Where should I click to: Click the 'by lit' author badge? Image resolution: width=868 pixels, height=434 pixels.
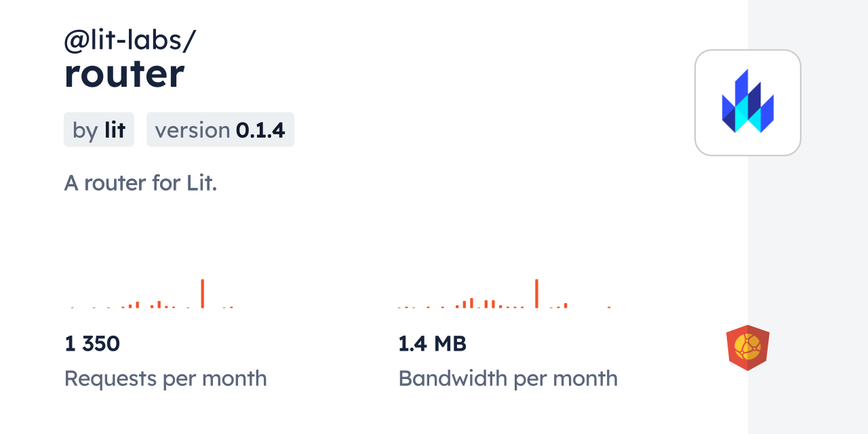click(99, 130)
